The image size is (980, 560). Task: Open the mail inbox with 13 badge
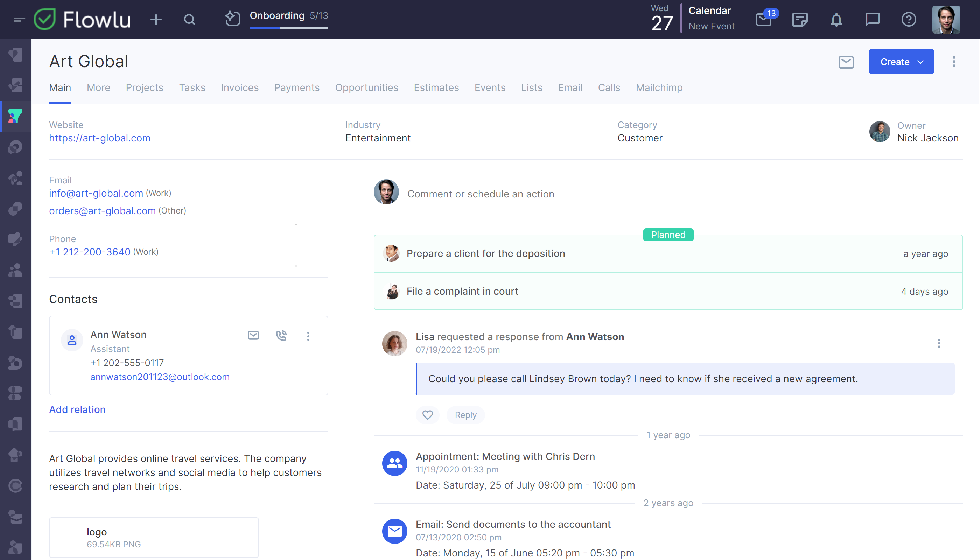coord(764,19)
